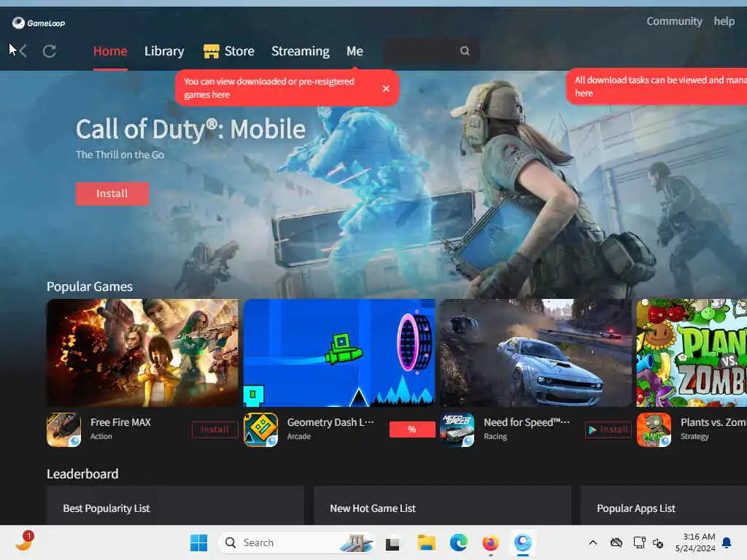Open Plants vs. Zombies banner thumbnail
Viewport: 747px width, 560px height.
pyautogui.click(x=692, y=353)
